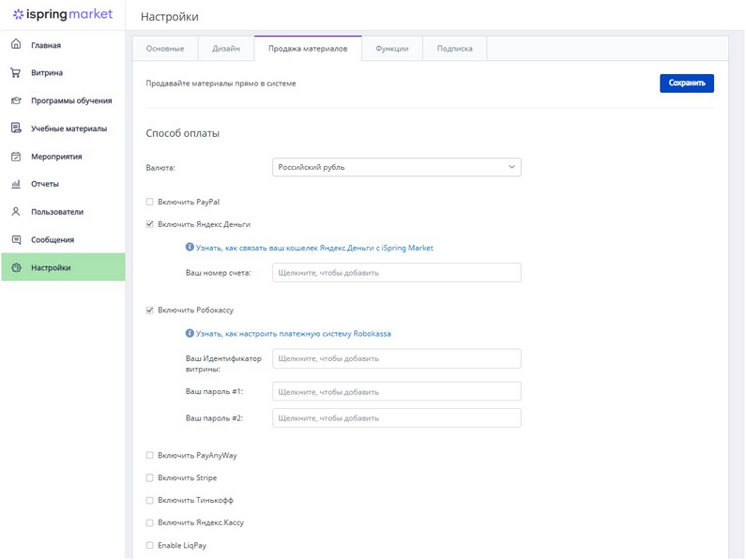Open the Robokassa setup help link
Image resolution: width=746 pixels, height=560 pixels.
click(293, 333)
